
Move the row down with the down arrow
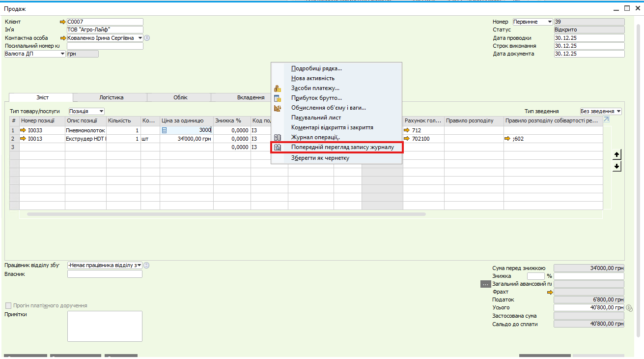click(617, 167)
